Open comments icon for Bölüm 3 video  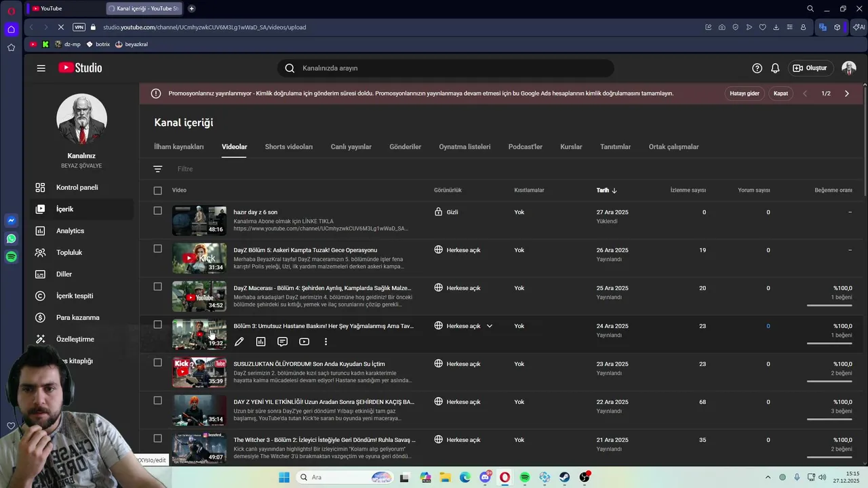(283, 342)
